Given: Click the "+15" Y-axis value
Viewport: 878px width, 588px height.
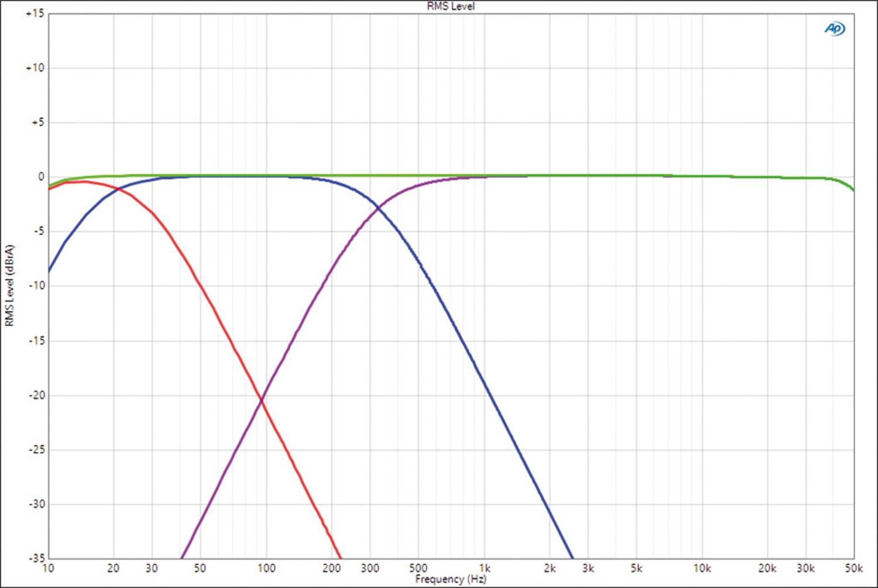Looking at the screenshot, I should pyautogui.click(x=35, y=13).
